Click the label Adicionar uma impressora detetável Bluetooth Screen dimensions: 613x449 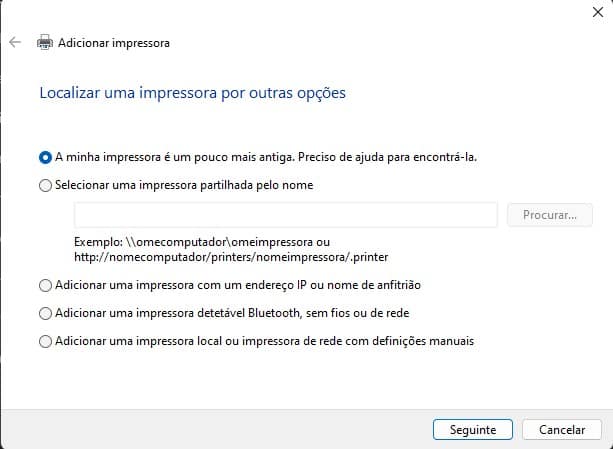[x=177, y=313]
